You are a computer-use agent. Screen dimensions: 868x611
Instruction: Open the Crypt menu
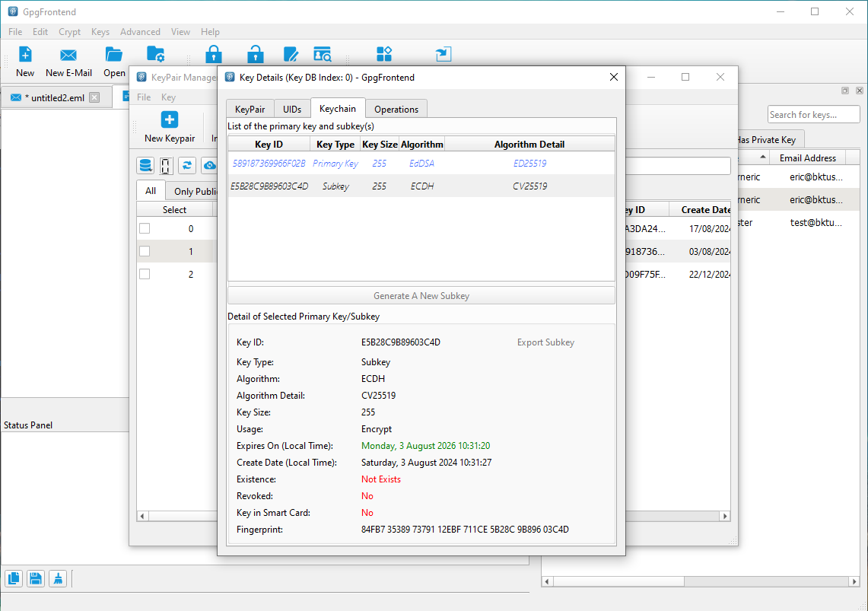point(70,31)
